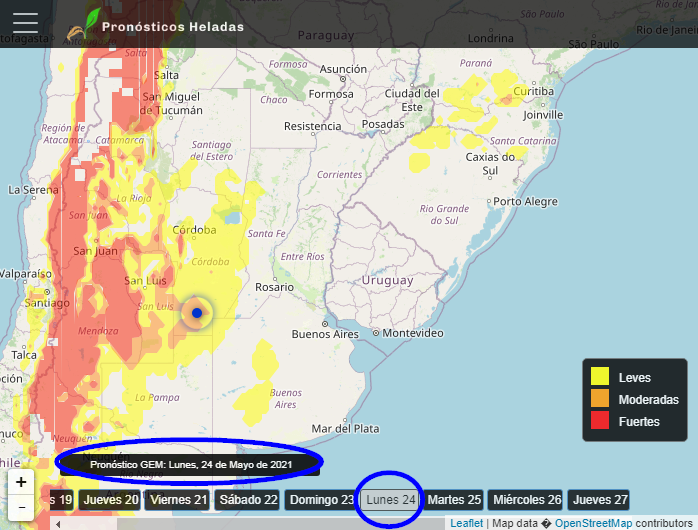This screenshot has height=530, width=698.
Task: Click the San Miguel de Tucumán label
Action: tap(171, 104)
